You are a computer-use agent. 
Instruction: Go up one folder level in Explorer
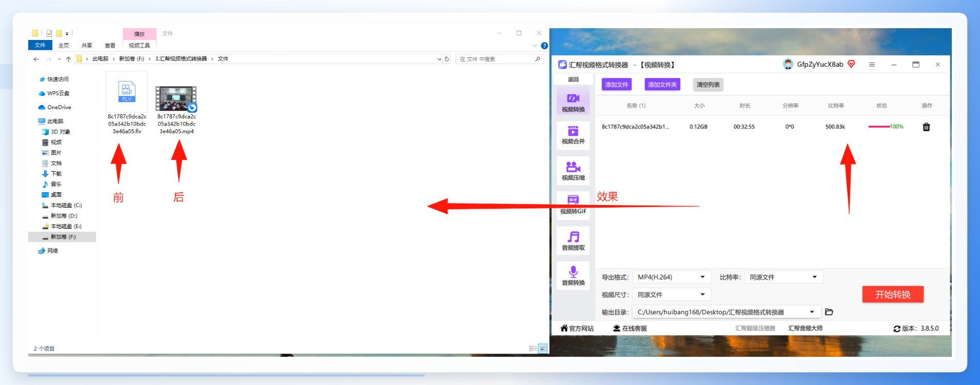68,59
